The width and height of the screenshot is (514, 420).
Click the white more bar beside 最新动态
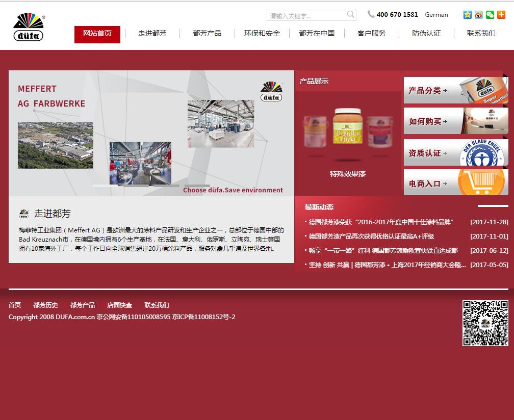tap(493, 206)
